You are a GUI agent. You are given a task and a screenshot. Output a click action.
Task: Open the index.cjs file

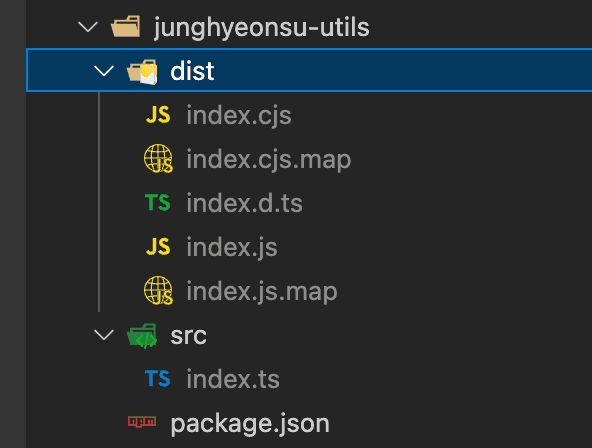(x=309, y=115)
